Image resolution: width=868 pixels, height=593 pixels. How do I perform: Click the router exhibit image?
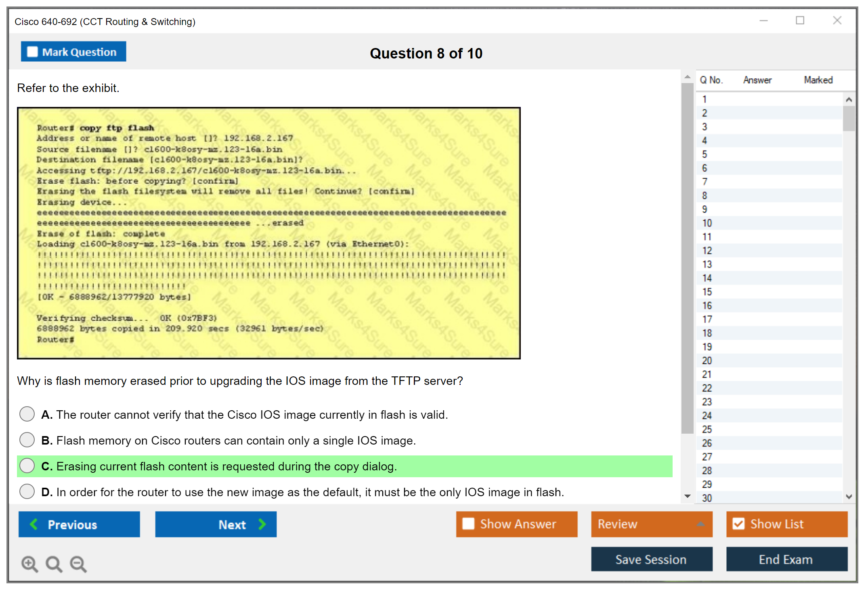(268, 233)
